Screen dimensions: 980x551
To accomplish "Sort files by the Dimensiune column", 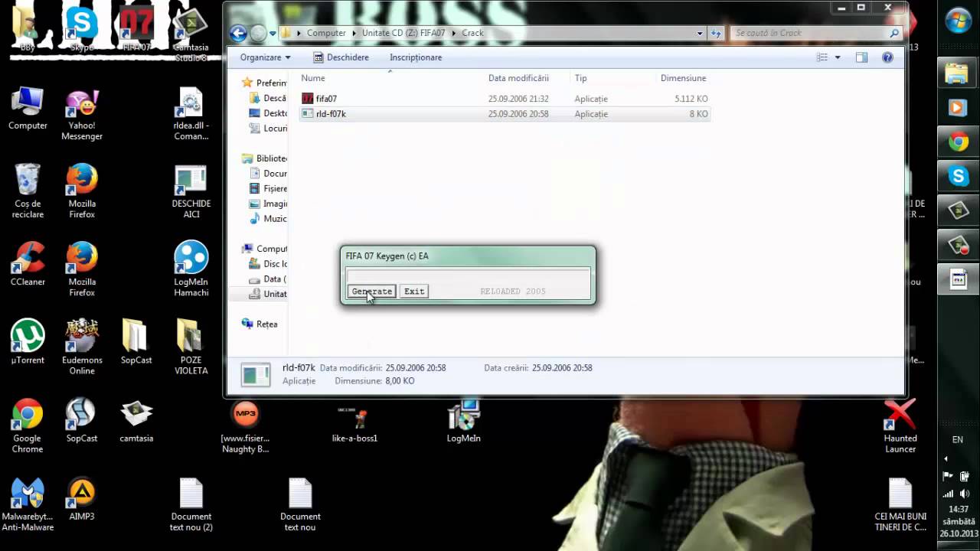I will pyautogui.click(x=684, y=78).
